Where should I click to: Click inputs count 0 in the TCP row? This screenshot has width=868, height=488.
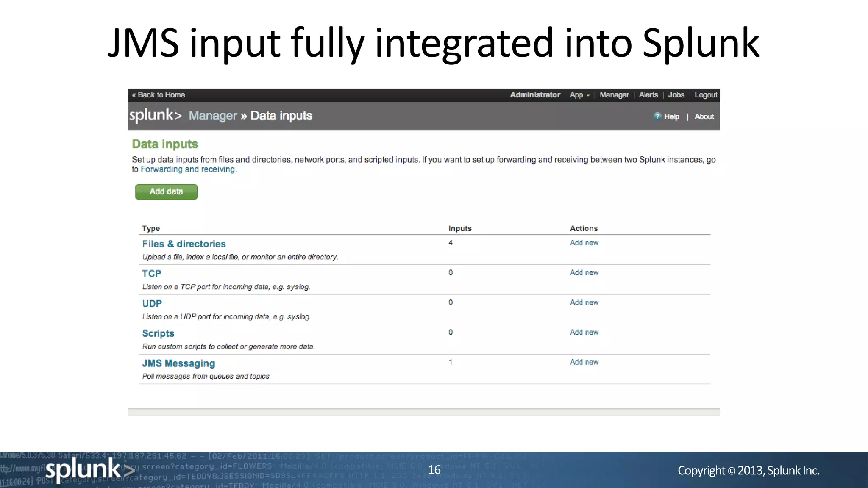451,272
